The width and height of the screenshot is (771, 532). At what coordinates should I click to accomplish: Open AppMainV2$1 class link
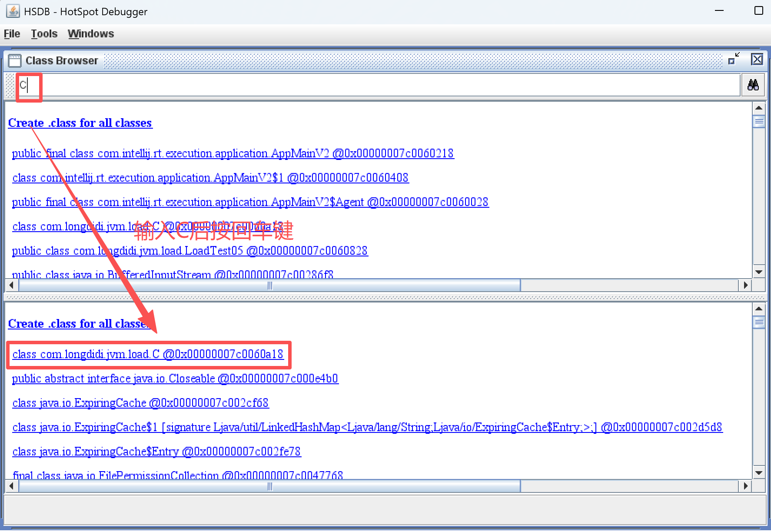point(210,178)
